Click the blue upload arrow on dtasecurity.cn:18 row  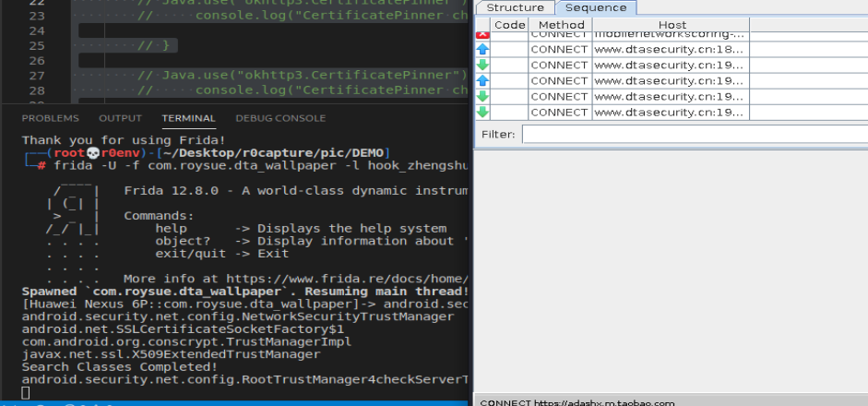[482, 49]
